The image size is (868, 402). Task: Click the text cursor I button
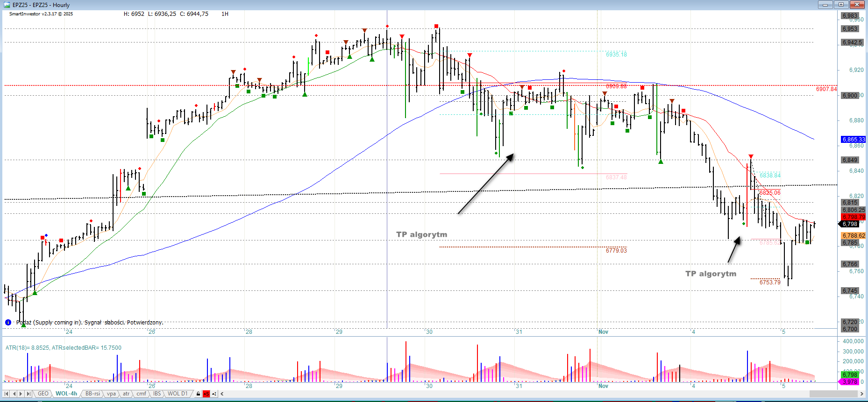pyautogui.click(x=214, y=394)
